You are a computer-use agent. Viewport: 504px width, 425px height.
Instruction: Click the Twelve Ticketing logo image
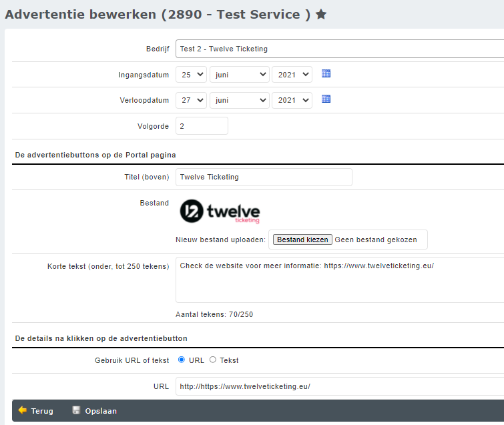coord(220,211)
